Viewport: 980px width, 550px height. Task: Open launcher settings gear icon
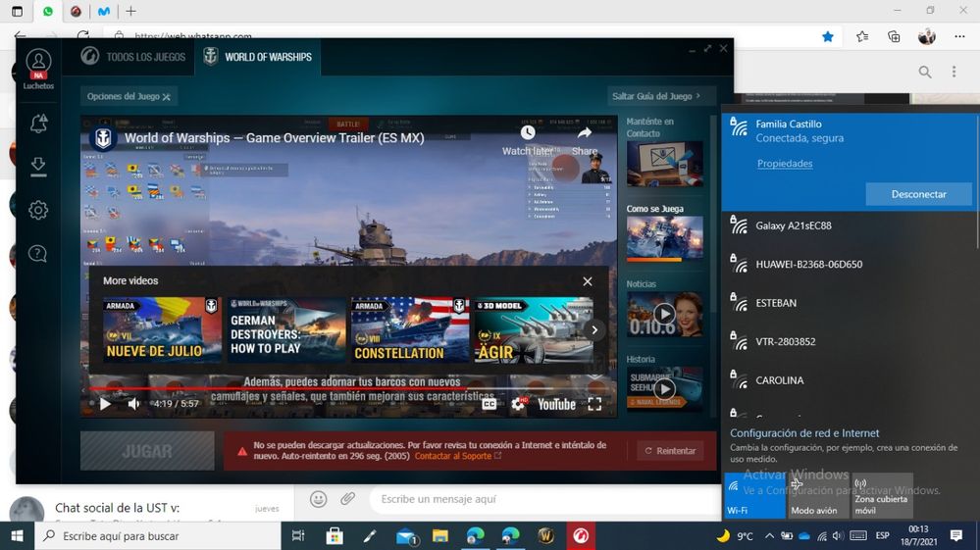point(38,211)
